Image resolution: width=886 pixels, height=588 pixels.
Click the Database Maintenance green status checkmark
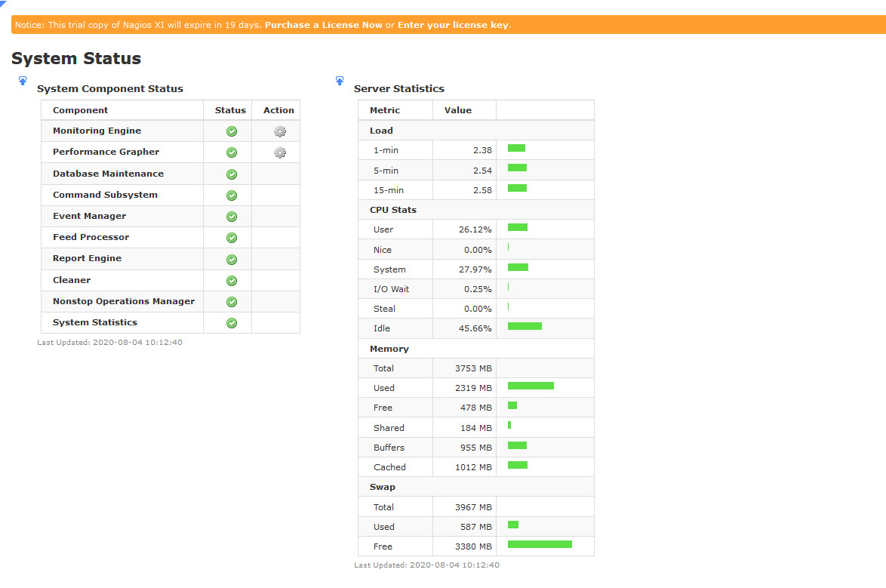[232, 174]
